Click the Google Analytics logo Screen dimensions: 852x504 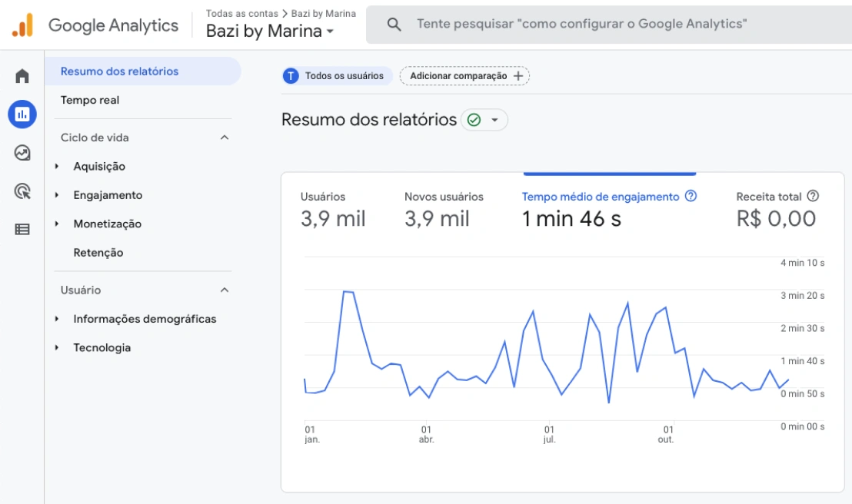point(22,25)
